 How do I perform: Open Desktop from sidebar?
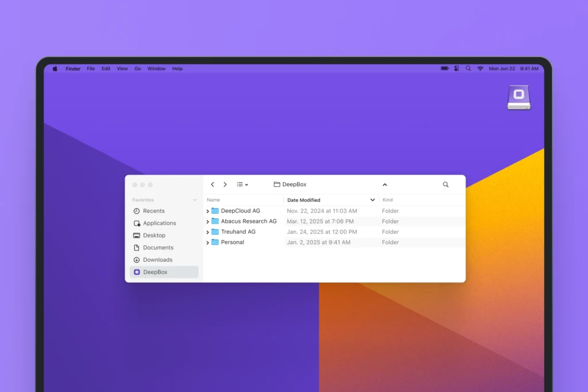[164, 236]
